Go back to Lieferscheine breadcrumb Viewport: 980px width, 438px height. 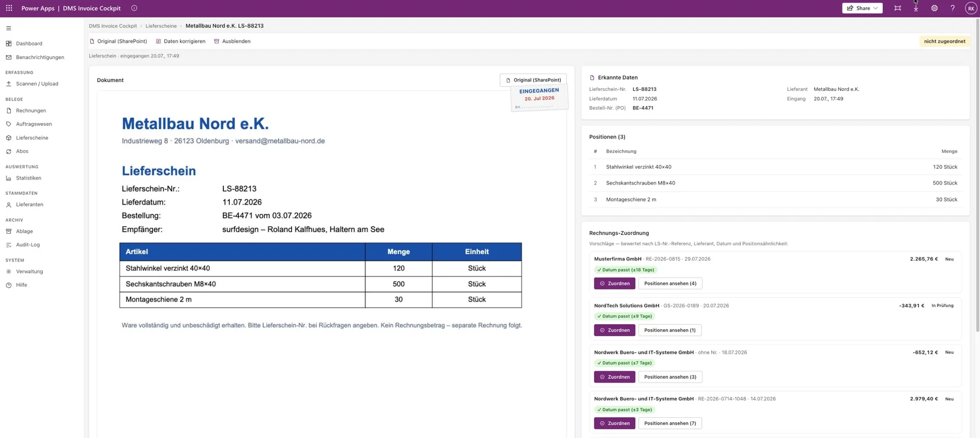pos(161,26)
